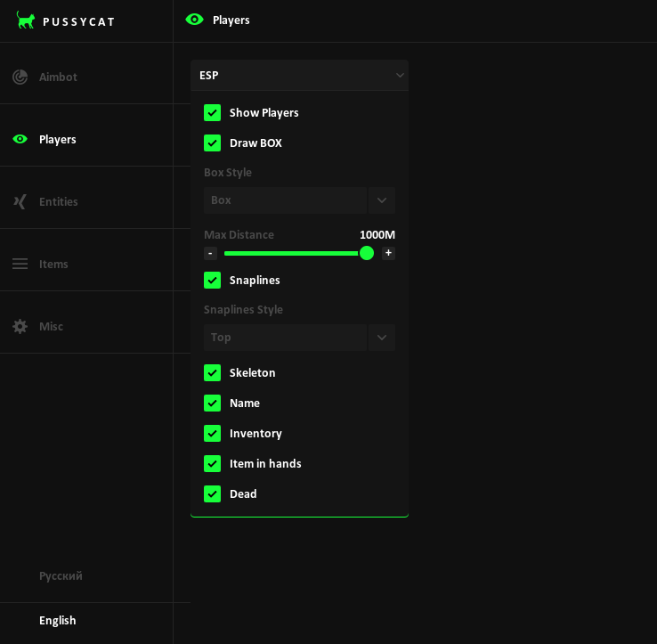
Task: Click the Items list icon in sidebar
Action: 20,264
